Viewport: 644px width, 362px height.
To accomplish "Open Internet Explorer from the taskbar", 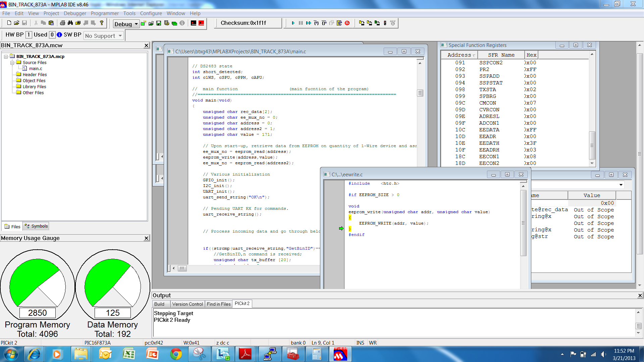I will click(34, 354).
